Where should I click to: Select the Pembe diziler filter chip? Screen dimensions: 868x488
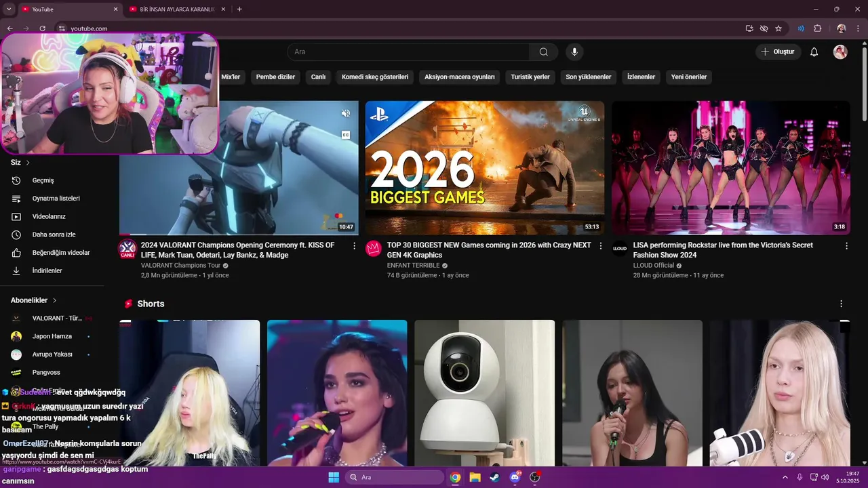tap(275, 77)
